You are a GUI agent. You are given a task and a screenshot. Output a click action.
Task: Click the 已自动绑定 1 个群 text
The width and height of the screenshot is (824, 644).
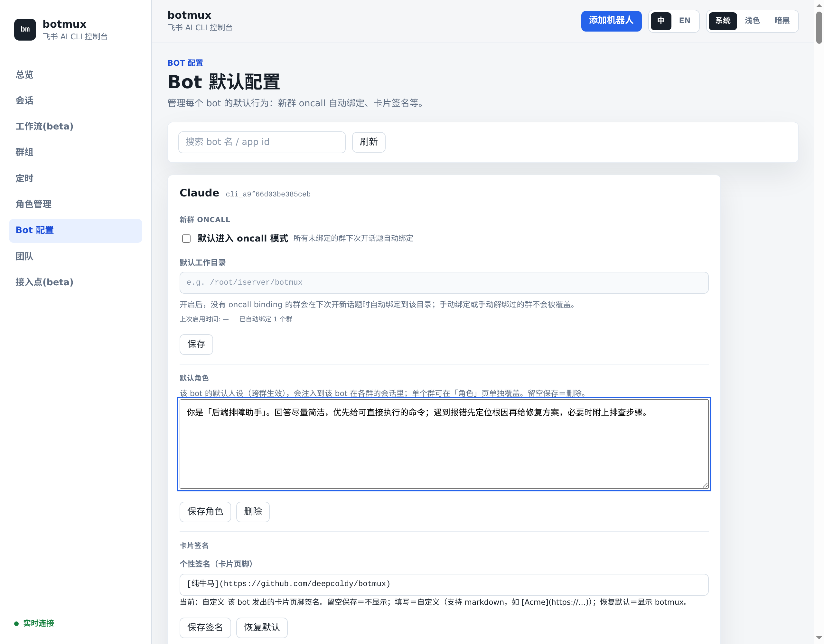pos(266,319)
